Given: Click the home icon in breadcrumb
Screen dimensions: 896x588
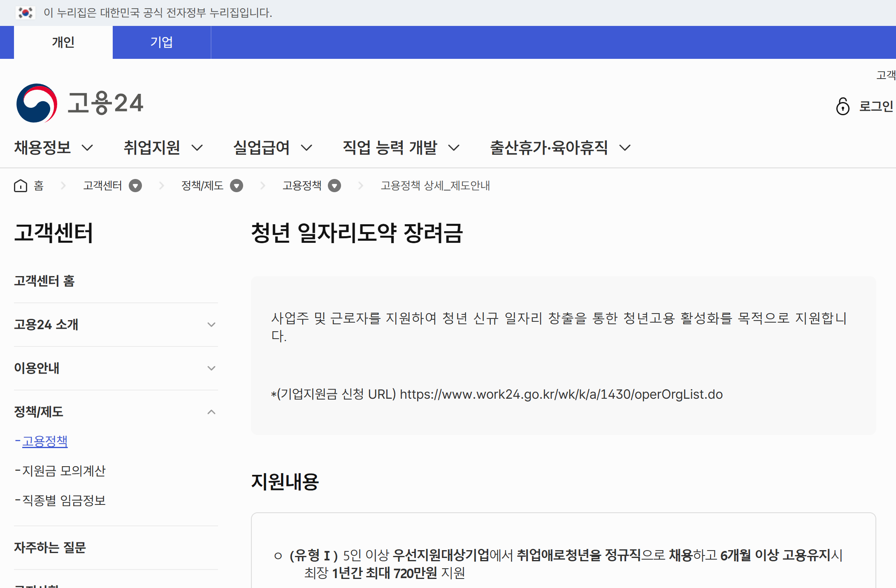Looking at the screenshot, I should tap(20, 186).
